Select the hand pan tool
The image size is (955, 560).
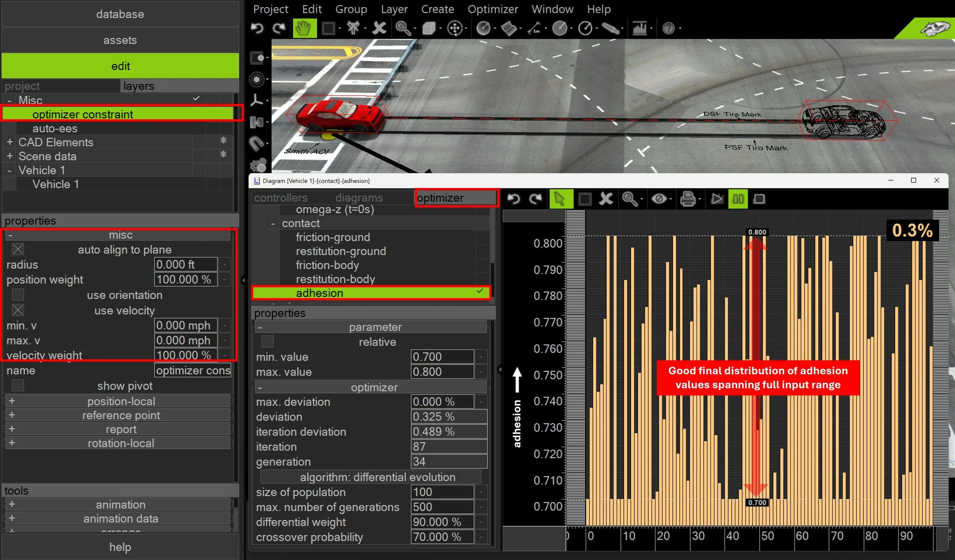tap(304, 28)
